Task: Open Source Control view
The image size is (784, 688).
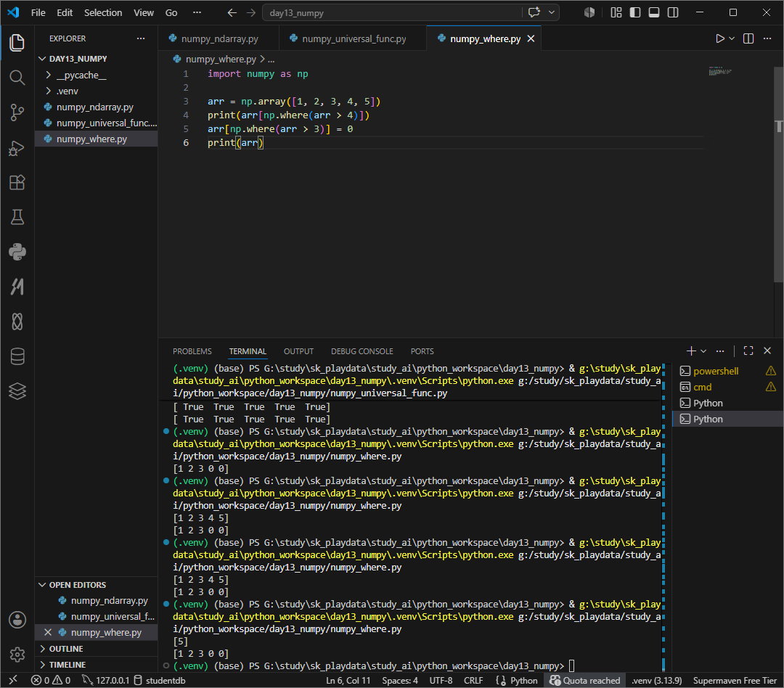Action: coord(17,112)
